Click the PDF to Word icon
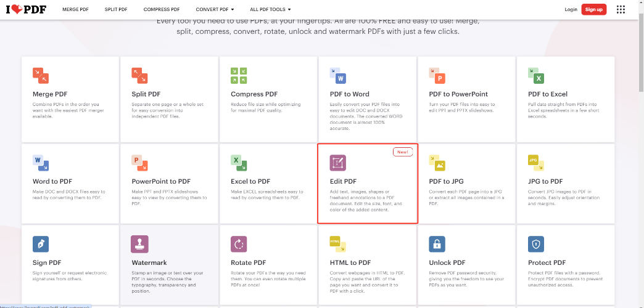 tap(338, 76)
